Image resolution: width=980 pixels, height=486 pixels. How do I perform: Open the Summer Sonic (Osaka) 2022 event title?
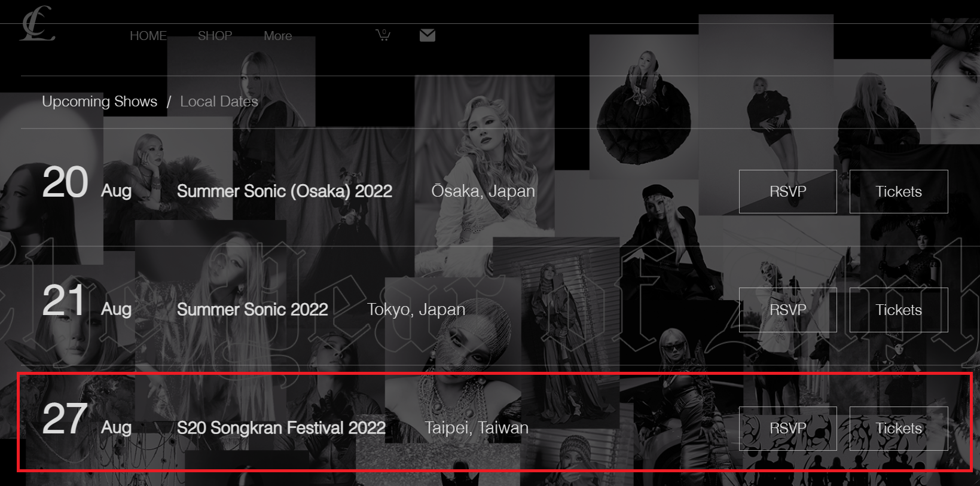pos(285,191)
